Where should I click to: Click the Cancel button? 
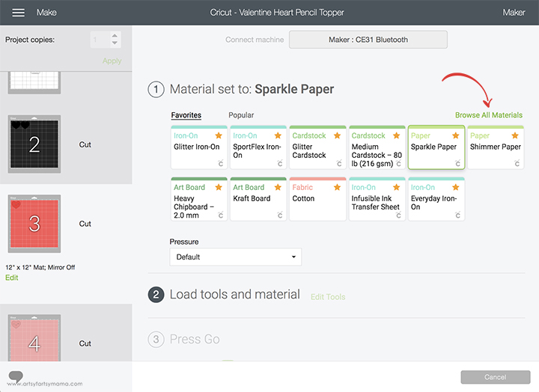[x=496, y=377]
